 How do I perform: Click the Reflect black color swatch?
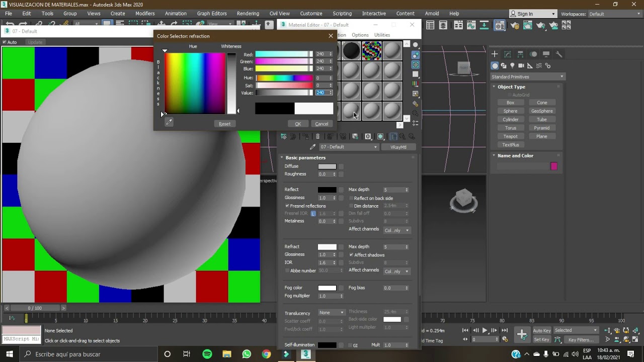click(x=327, y=190)
